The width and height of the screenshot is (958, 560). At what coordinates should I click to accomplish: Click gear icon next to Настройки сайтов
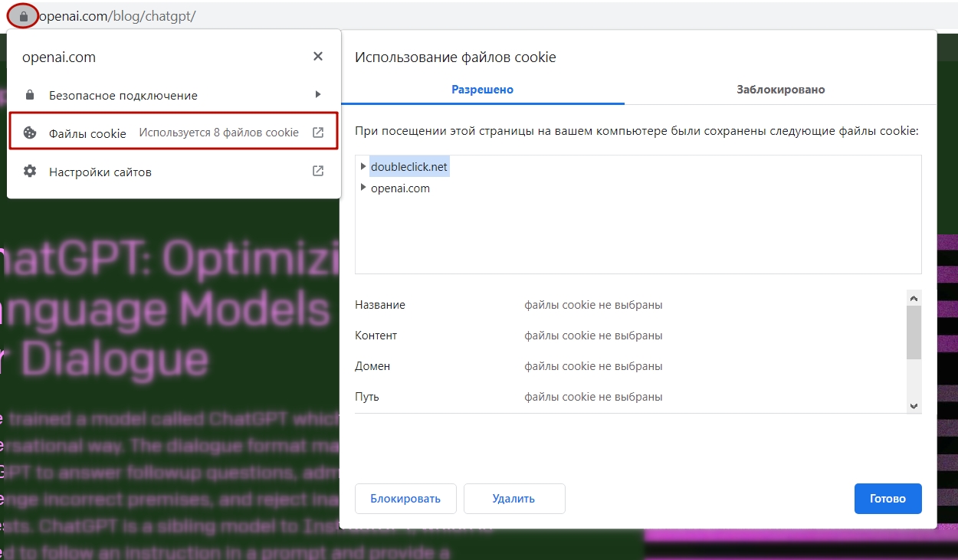(30, 172)
